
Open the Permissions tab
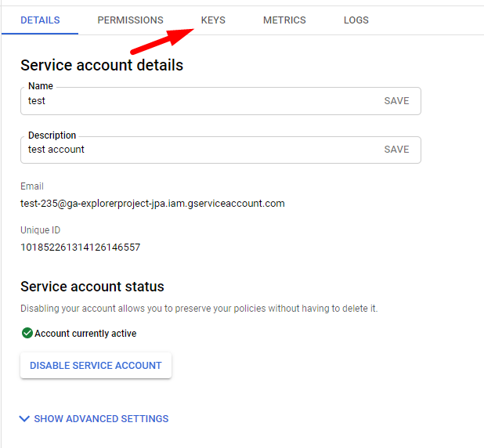tap(130, 20)
